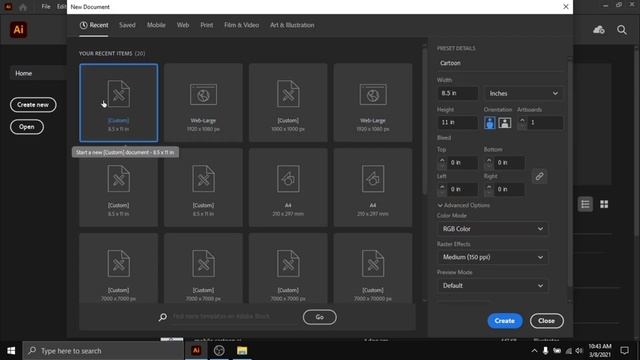Image resolution: width=640 pixels, height=360 pixels.
Task: Adjust the Top bleed stepper
Action: tap(442, 163)
